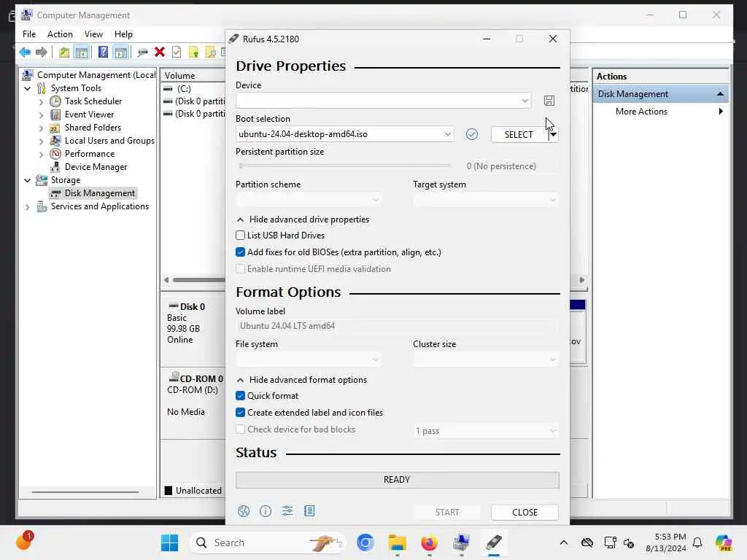Image resolution: width=747 pixels, height=560 pixels.
Task: Show hidden icons chevron in system tray
Action: 564,542
